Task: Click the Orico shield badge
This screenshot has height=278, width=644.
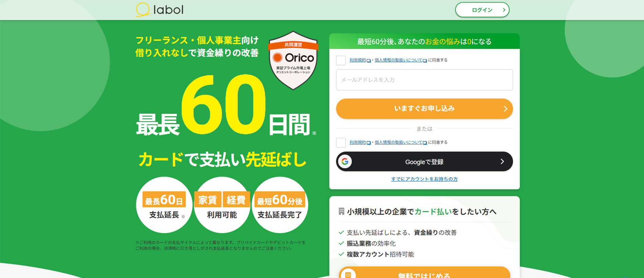Action: coord(293,60)
